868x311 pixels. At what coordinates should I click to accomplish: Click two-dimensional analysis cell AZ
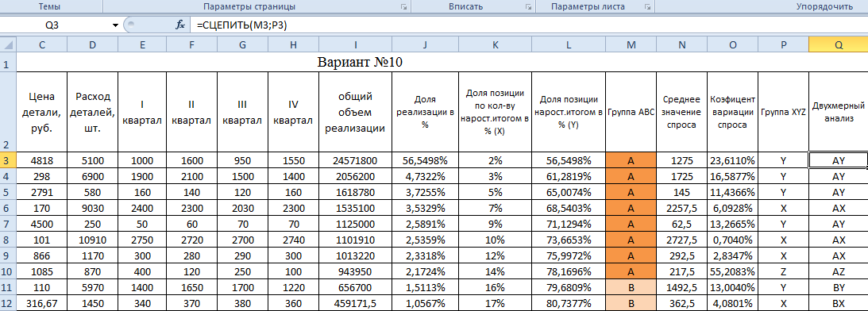coord(838,271)
